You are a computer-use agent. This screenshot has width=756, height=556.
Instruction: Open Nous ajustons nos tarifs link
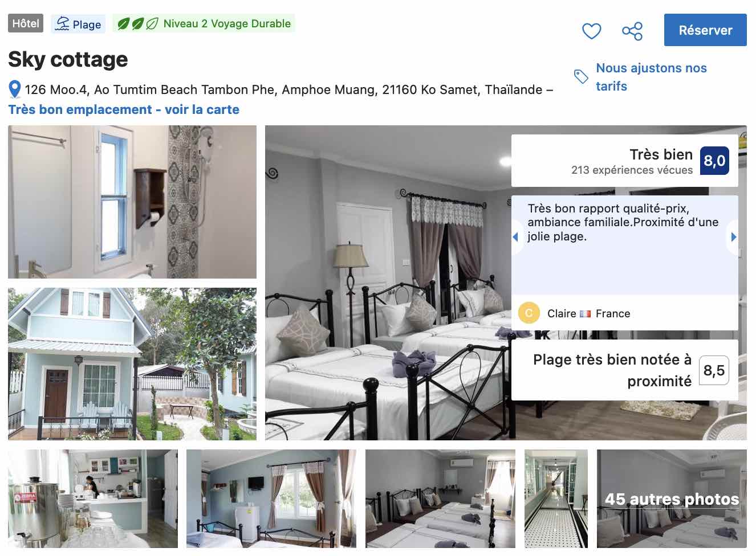click(x=651, y=77)
